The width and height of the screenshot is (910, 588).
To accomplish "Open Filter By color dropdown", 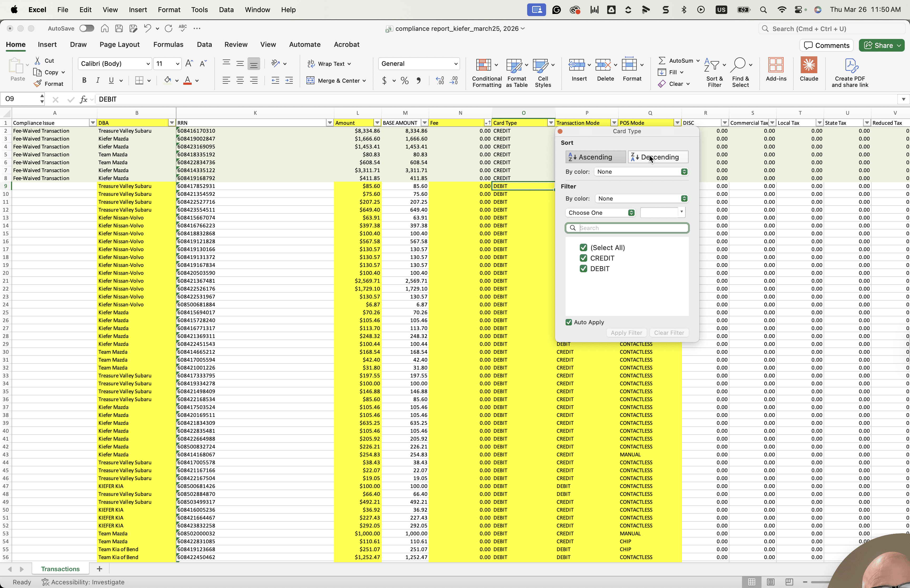I will (641, 198).
